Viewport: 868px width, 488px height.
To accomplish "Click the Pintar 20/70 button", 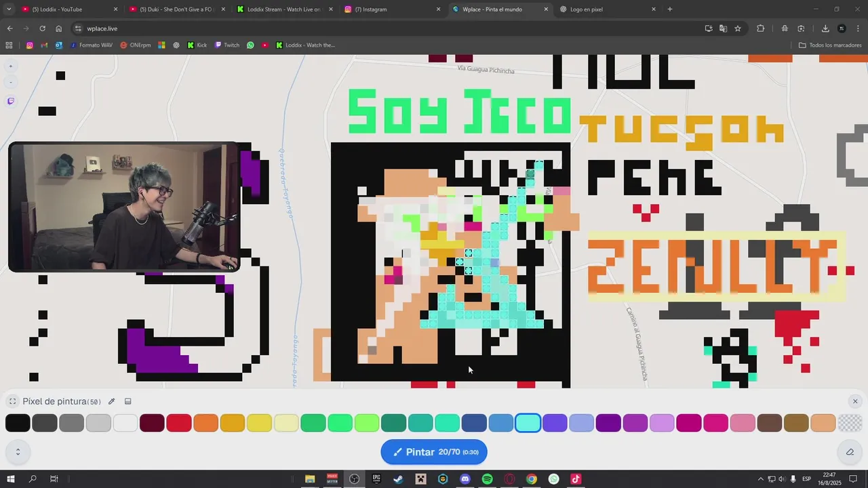I will tap(434, 452).
